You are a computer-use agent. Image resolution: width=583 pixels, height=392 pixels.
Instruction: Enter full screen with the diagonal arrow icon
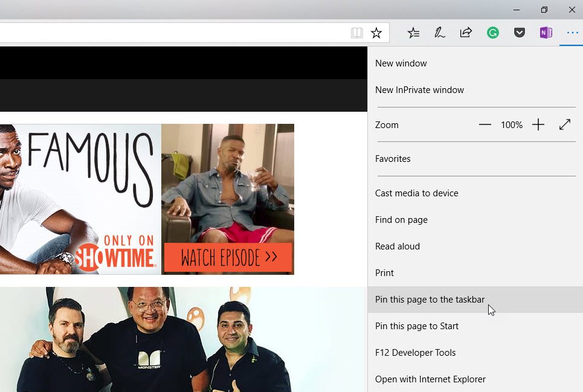coord(565,124)
